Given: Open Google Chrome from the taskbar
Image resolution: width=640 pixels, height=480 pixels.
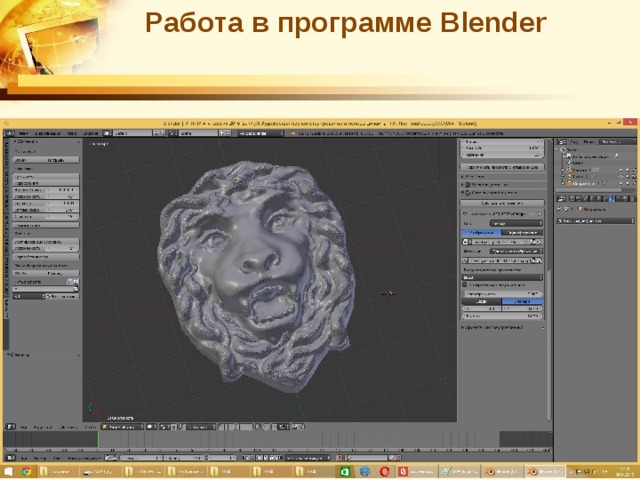Looking at the screenshot, I should tap(27, 472).
